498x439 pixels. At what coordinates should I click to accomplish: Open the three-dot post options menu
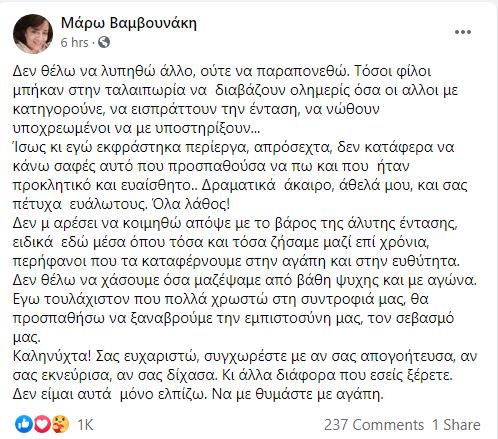pos(463,32)
